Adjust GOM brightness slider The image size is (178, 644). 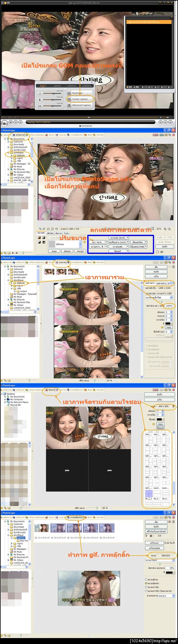[52, 94]
